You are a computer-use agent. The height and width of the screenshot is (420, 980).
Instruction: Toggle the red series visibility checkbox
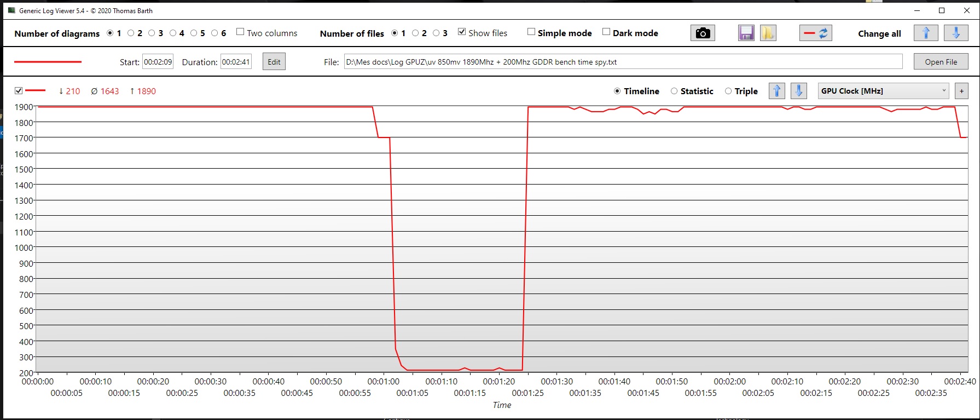click(x=19, y=90)
